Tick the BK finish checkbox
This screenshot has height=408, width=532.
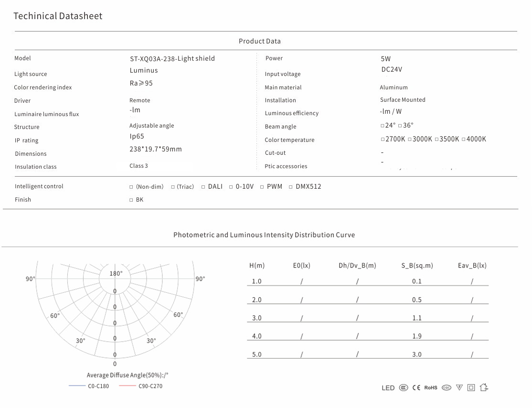point(131,200)
